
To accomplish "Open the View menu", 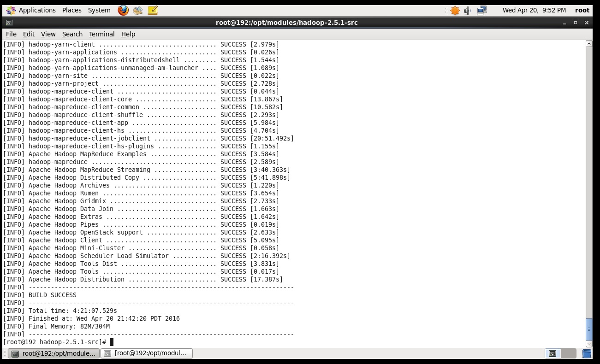I will pyautogui.click(x=48, y=34).
